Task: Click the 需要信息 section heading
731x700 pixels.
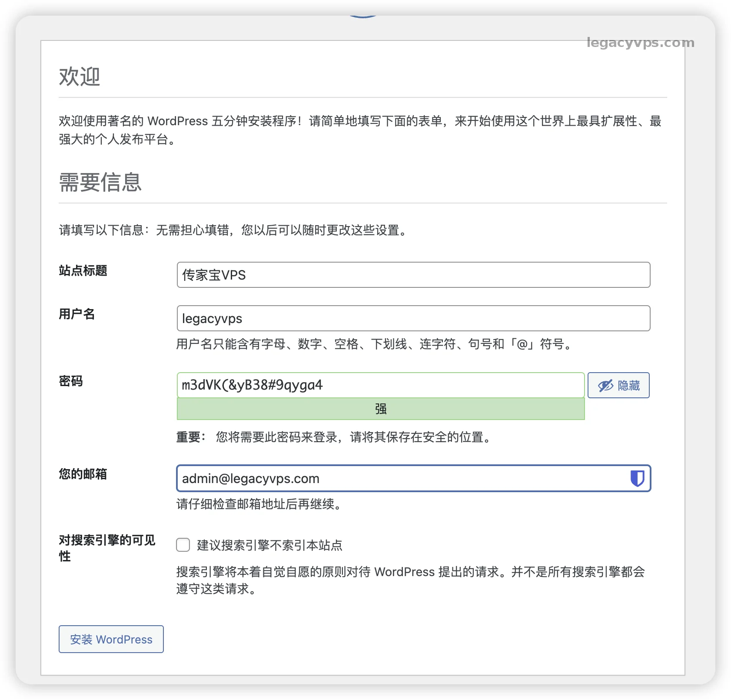Action: (x=100, y=182)
